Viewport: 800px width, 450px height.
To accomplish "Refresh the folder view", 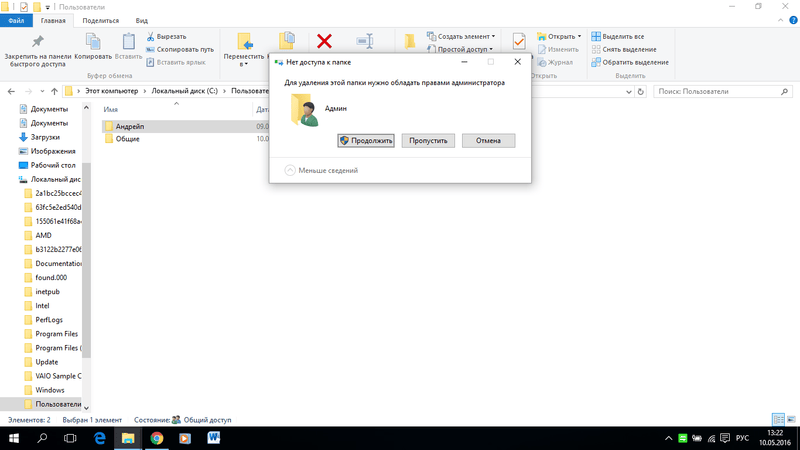I will click(641, 92).
